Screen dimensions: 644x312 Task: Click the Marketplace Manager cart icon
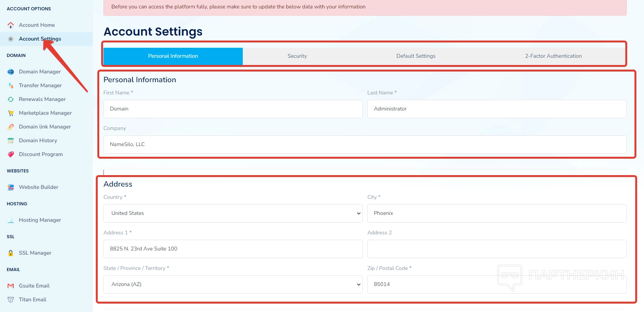click(11, 113)
